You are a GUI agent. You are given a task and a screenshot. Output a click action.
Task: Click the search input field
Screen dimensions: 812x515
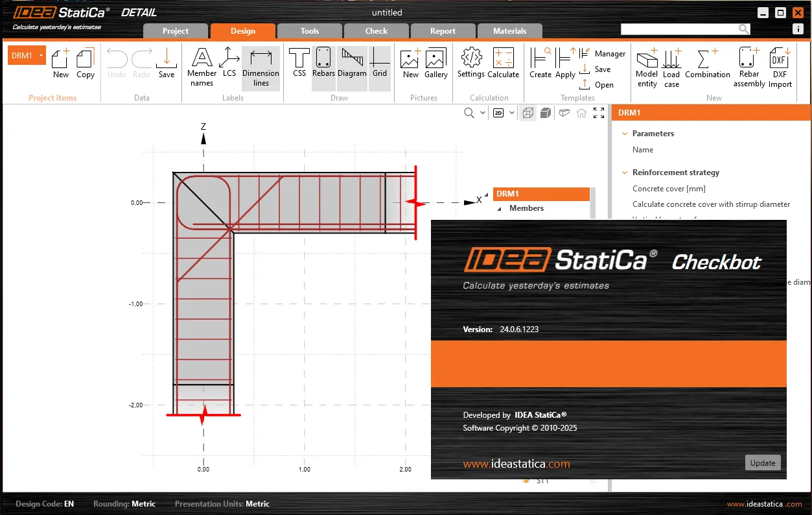pyautogui.click(x=679, y=29)
